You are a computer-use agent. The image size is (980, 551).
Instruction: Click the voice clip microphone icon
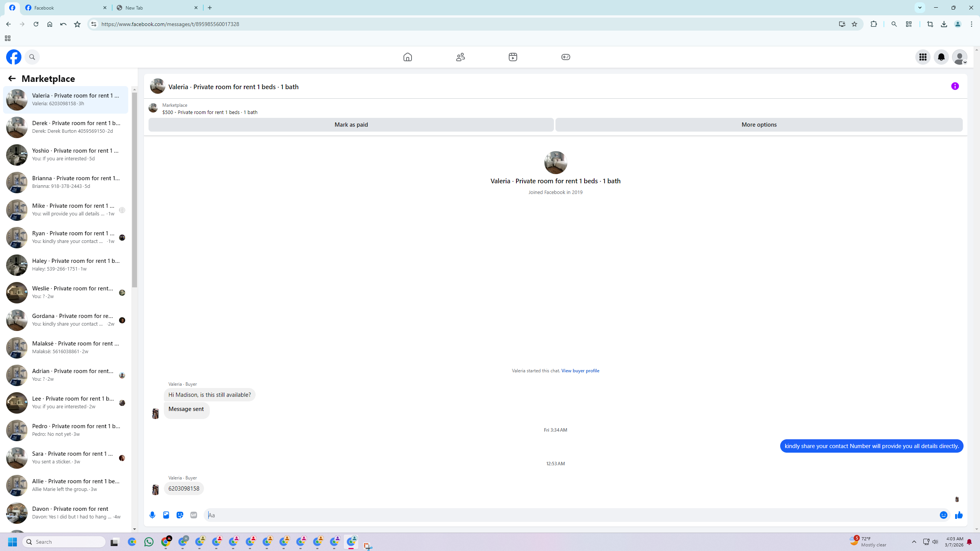point(152,515)
